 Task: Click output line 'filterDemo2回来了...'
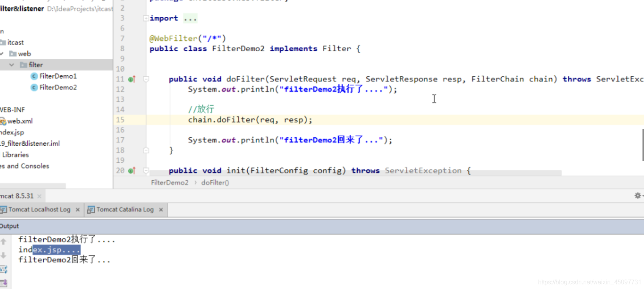(x=64, y=260)
